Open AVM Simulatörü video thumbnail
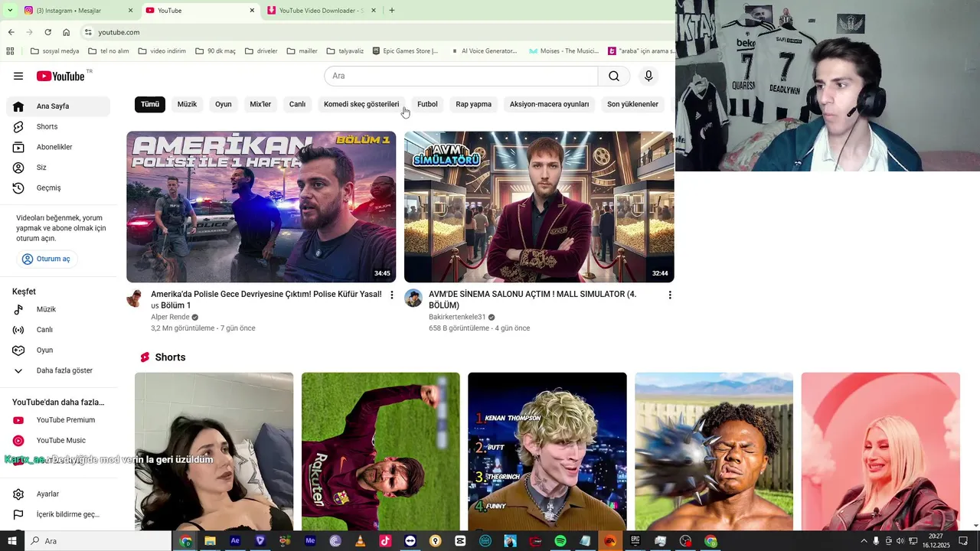 coord(539,207)
